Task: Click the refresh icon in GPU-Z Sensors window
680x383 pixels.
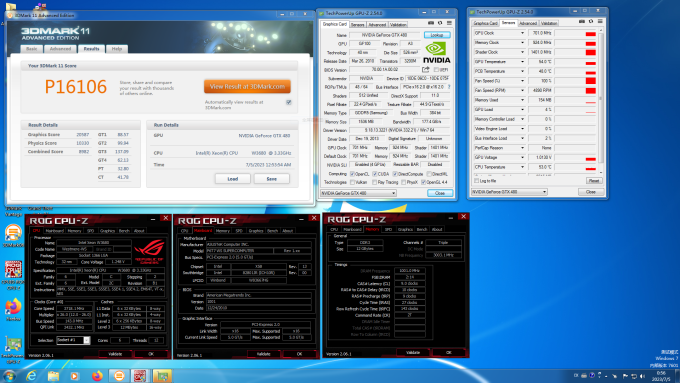Action: point(591,22)
